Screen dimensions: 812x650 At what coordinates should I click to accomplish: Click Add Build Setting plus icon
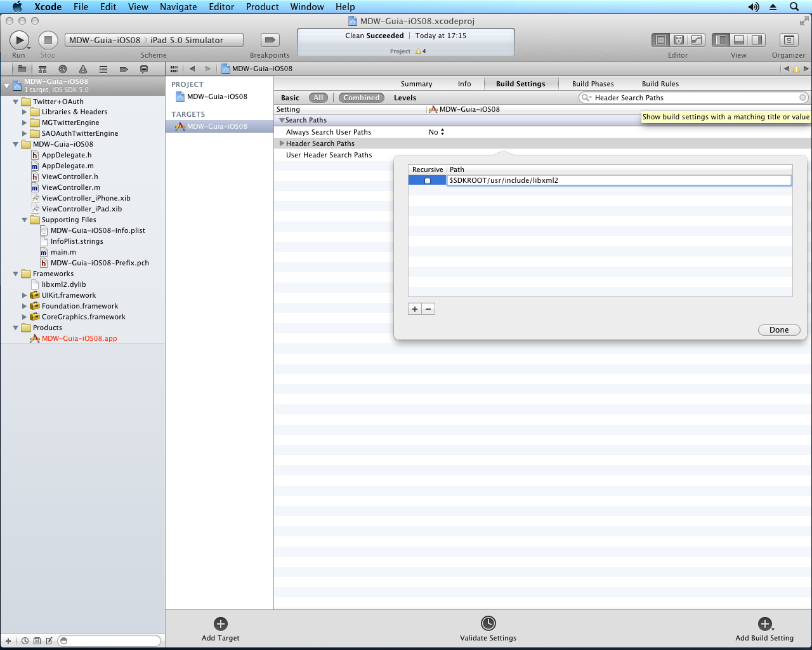click(765, 624)
